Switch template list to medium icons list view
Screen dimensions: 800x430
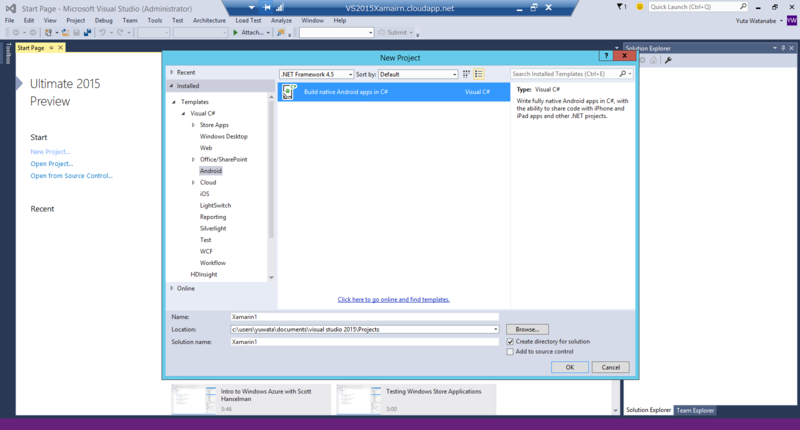479,74
